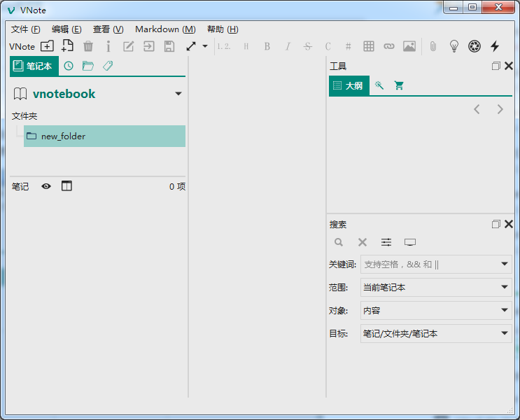Click the outline left chevron button
520x420 pixels.
click(x=477, y=109)
